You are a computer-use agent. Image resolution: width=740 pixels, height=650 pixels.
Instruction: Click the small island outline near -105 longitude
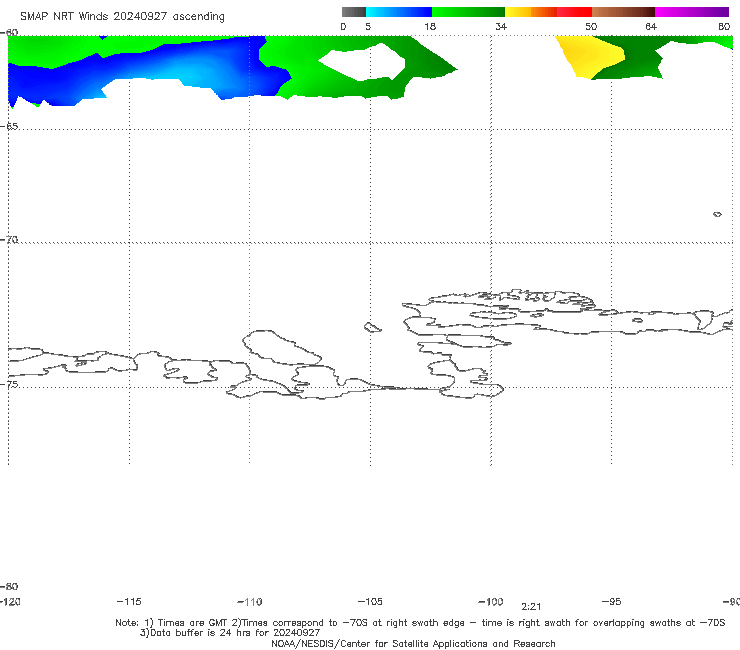pos(372,327)
